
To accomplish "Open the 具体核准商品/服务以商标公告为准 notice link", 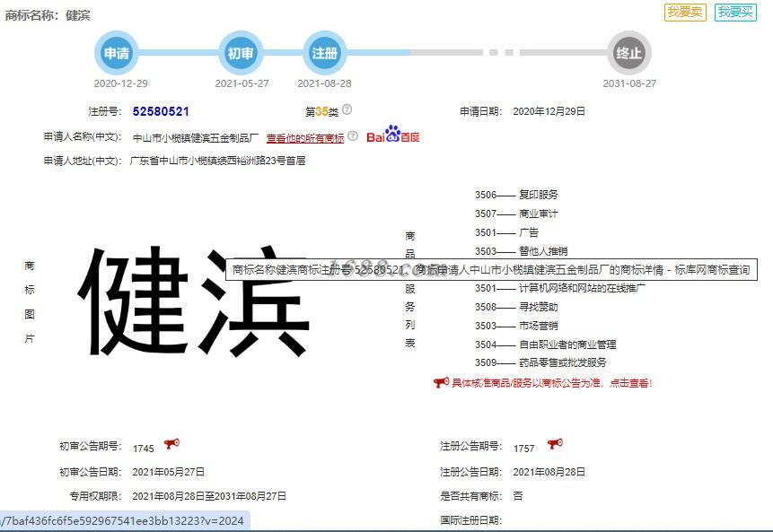I will (x=551, y=383).
